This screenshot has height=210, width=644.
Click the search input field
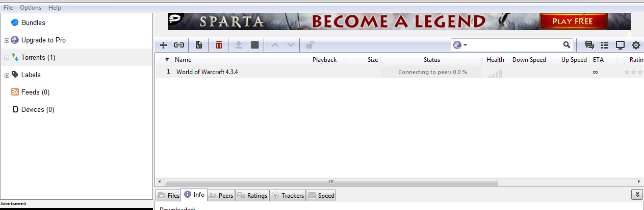(x=514, y=45)
